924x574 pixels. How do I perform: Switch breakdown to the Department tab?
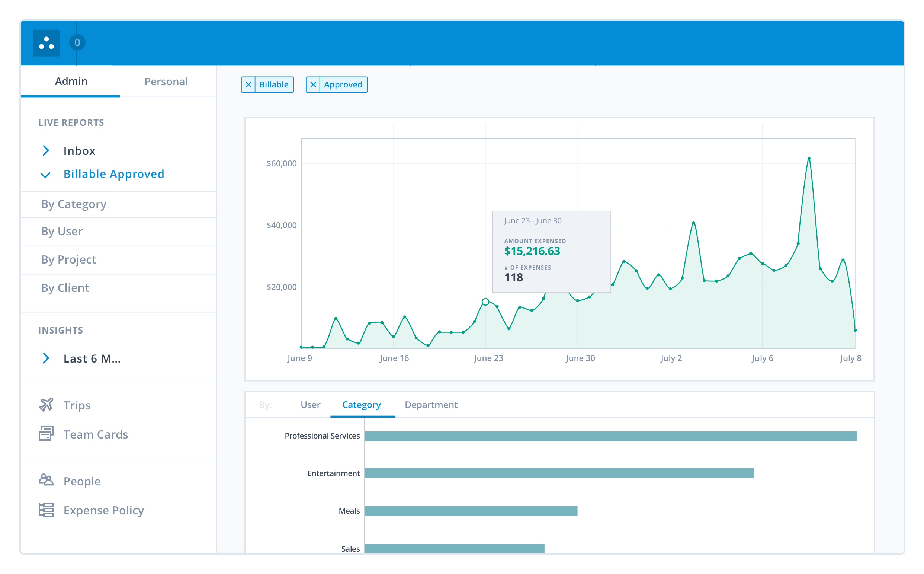coord(430,405)
